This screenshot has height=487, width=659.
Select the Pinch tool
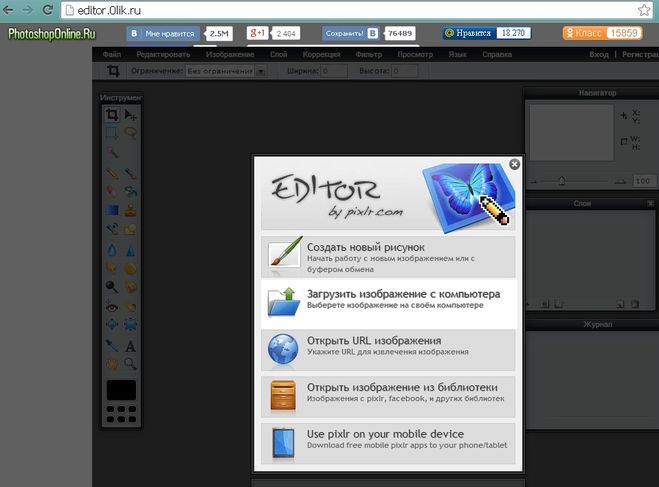pos(130,325)
